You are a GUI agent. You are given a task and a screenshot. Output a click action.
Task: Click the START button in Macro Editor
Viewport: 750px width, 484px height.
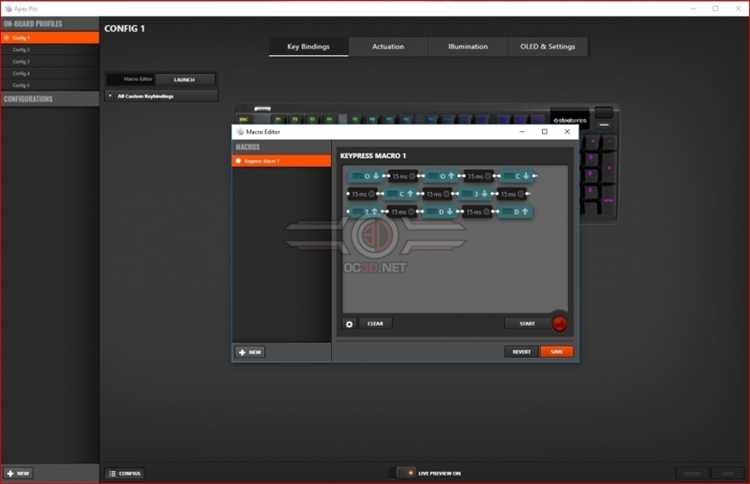(x=527, y=324)
